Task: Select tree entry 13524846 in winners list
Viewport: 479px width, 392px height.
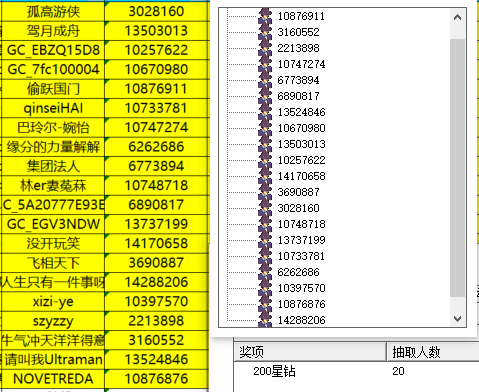Action: pyautogui.click(x=301, y=112)
